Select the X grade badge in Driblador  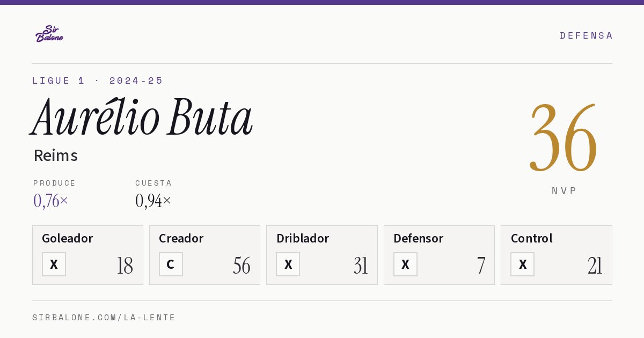click(288, 264)
